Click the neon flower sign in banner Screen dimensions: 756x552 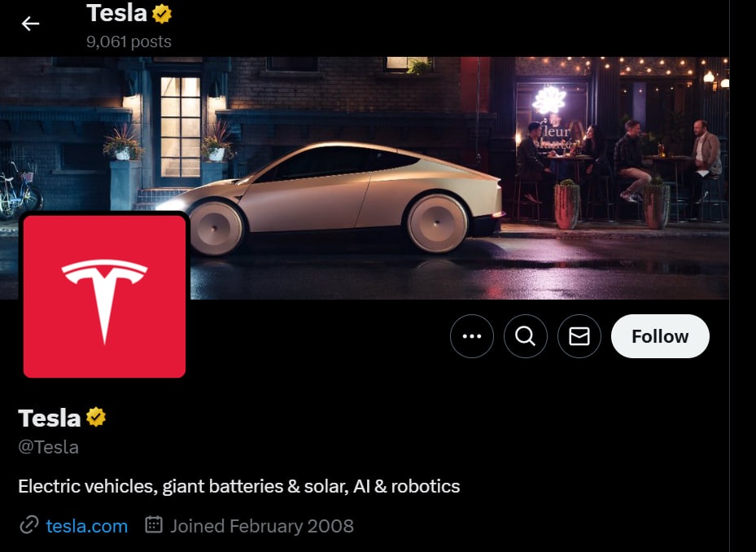pos(548,100)
